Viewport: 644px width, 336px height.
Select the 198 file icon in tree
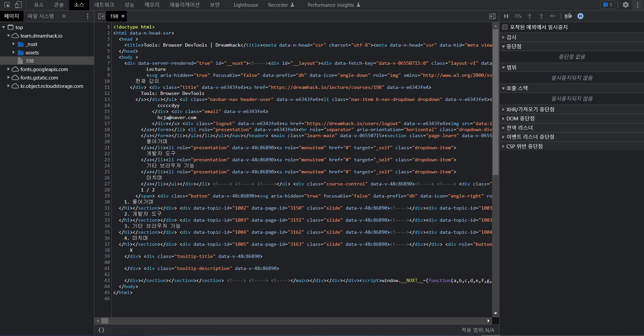pos(20,61)
